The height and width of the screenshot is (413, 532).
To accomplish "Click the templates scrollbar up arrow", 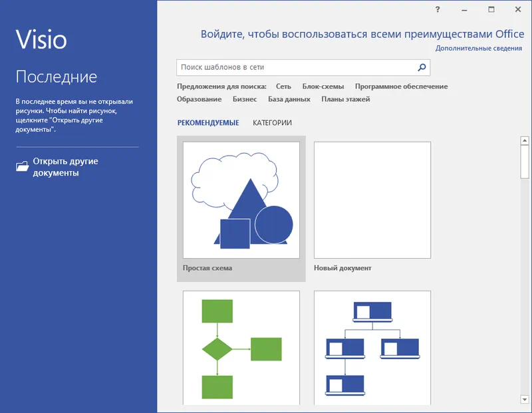I will (x=525, y=140).
